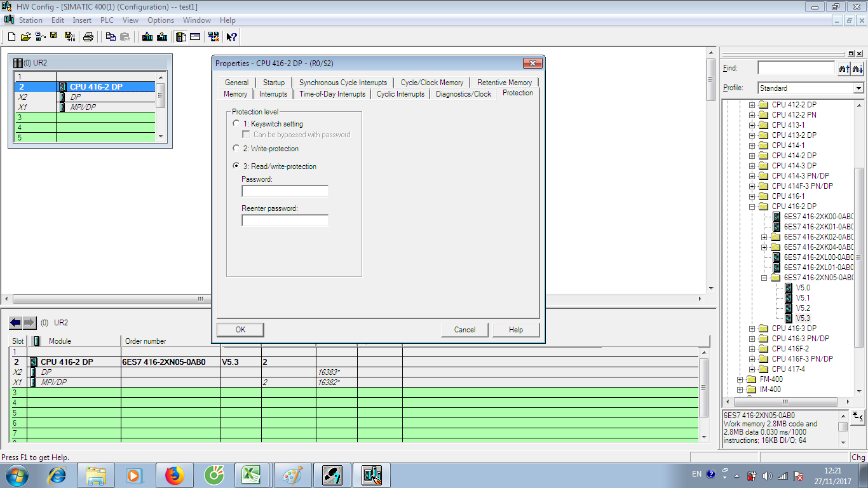Screen dimensions: 868x488
Task: Click the Reenter password input field
Action: pyautogui.click(x=285, y=220)
